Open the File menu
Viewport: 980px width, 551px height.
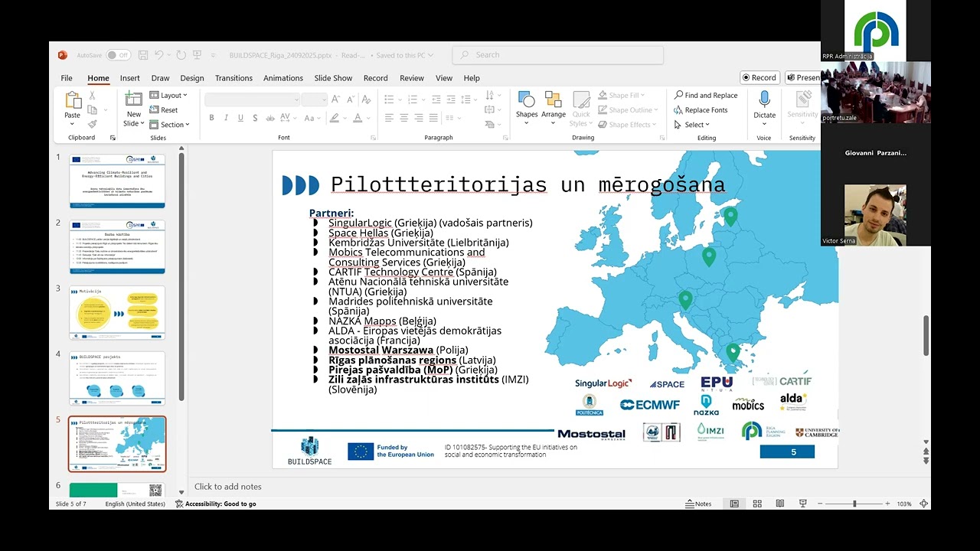tap(67, 78)
